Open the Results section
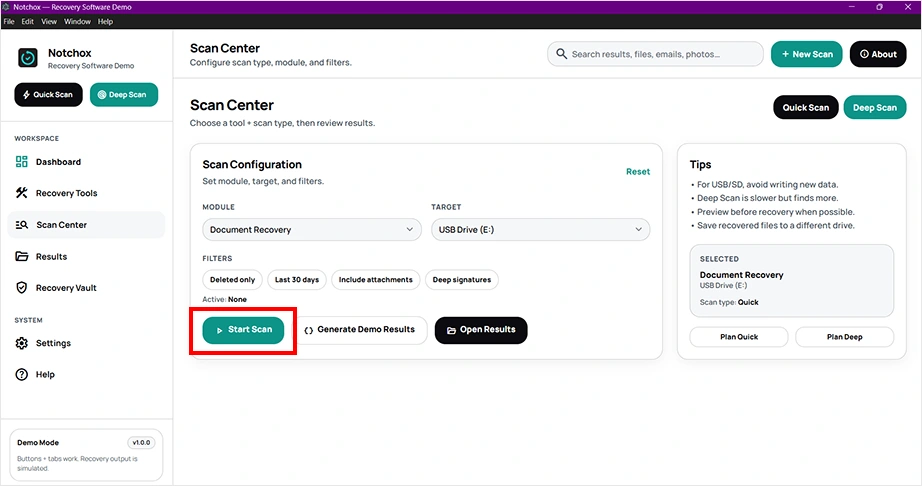922x486 pixels. (86, 256)
